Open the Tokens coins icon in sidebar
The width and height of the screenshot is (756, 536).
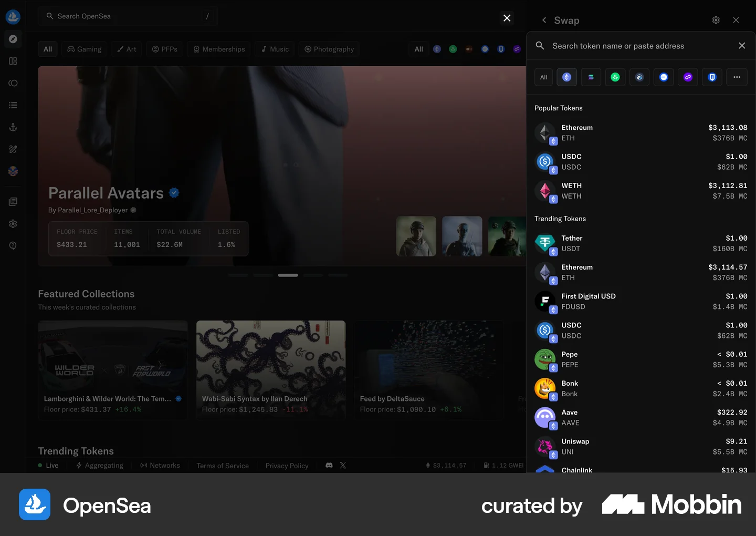pyautogui.click(x=13, y=83)
